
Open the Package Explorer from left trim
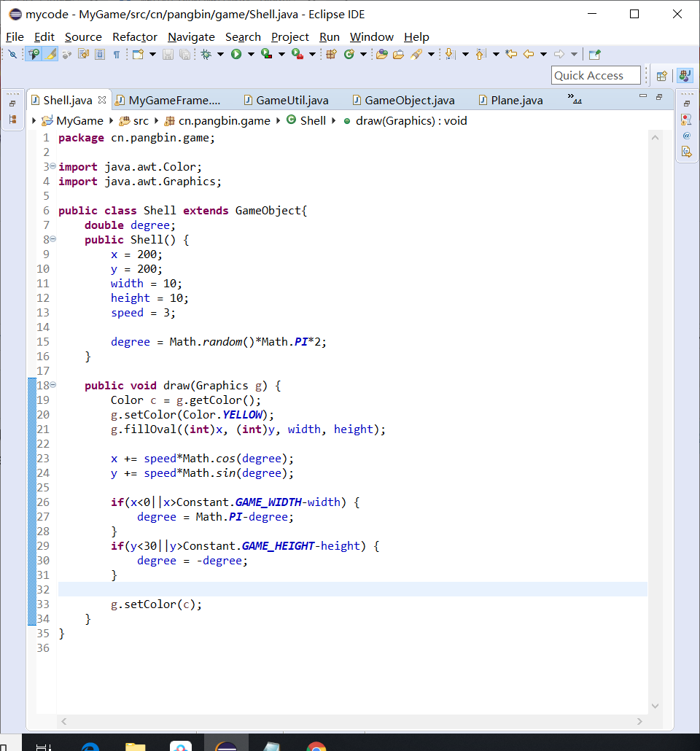pos(13,120)
